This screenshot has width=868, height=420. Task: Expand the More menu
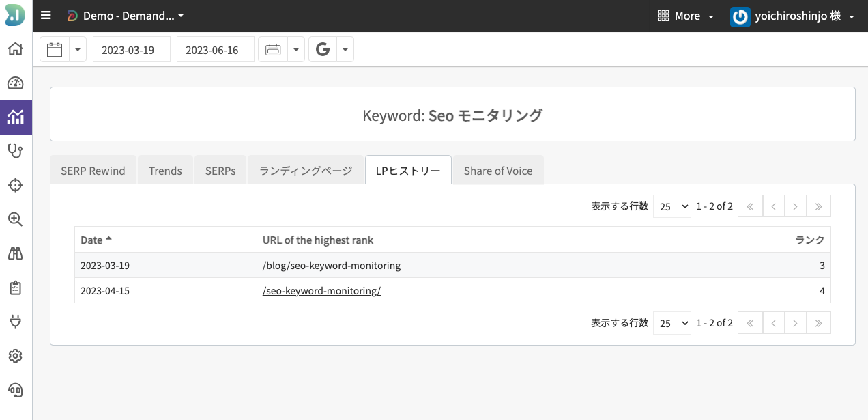click(685, 16)
